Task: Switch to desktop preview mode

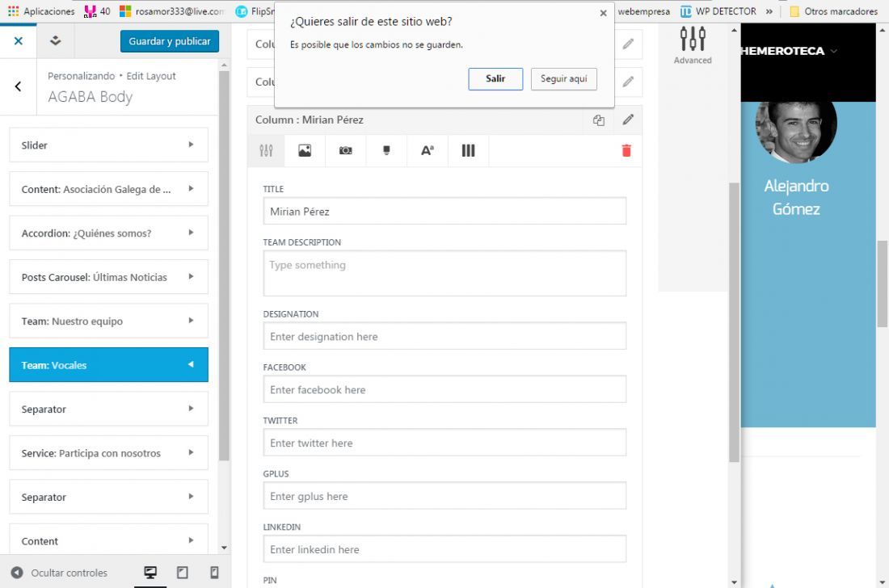Action: (x=150, y=572)
